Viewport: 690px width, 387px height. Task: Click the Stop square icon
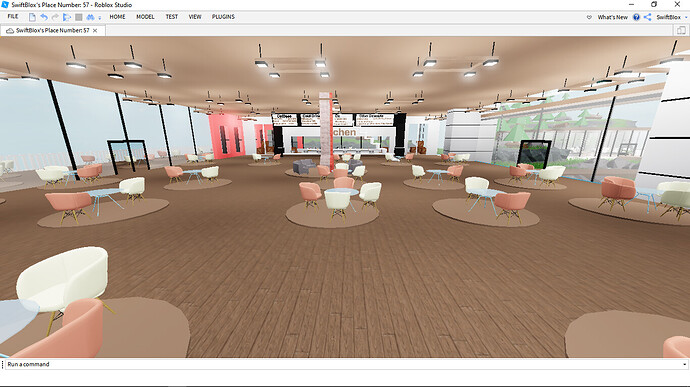(x=79, y=17)
